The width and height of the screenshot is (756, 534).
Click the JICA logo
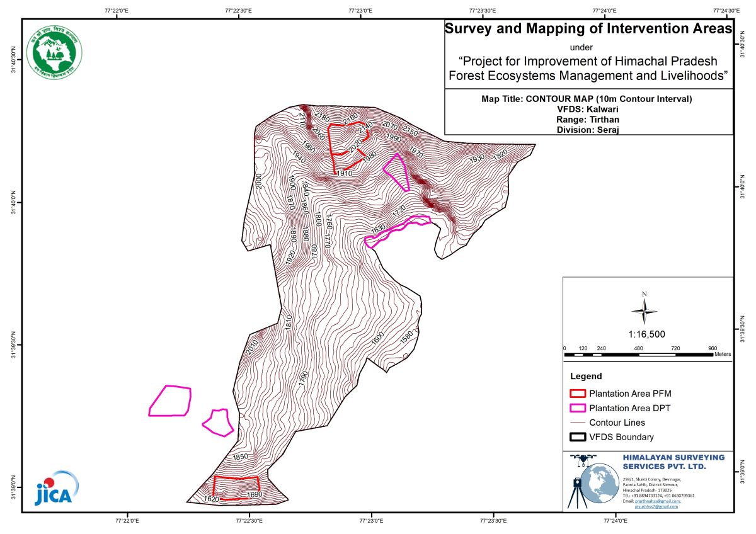point(57,487)
